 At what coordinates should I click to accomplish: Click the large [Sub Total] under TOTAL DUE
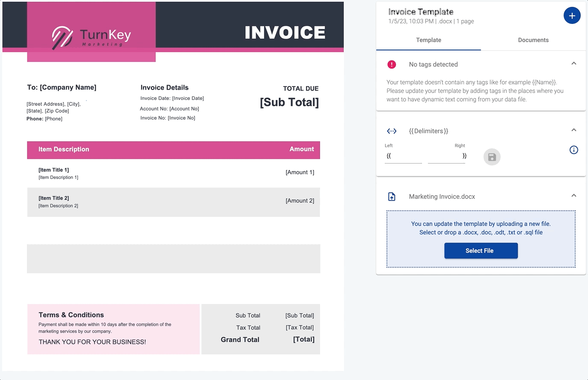(289, 102)
